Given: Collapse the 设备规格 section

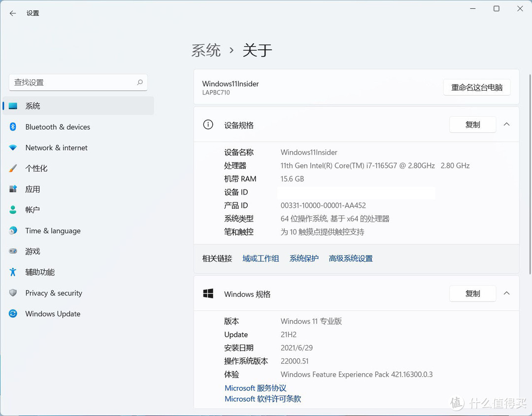Looking at the screenshot, I should (506, 124).
